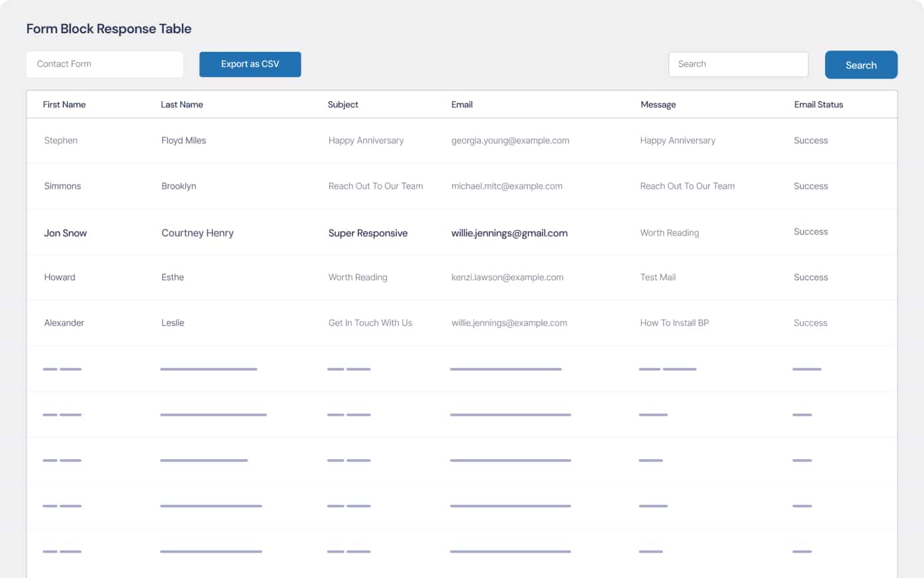Click the Export as CSV button
924x578 pixels.
[250, 64]
